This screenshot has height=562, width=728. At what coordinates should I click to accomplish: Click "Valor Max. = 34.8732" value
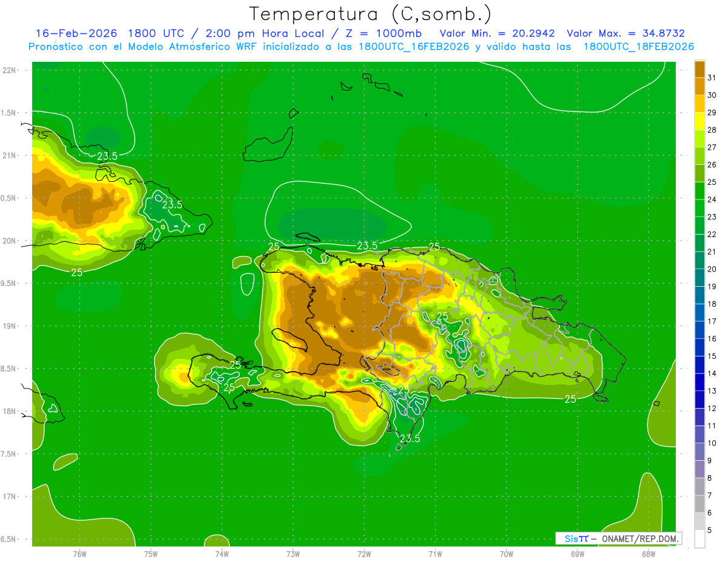625,33
